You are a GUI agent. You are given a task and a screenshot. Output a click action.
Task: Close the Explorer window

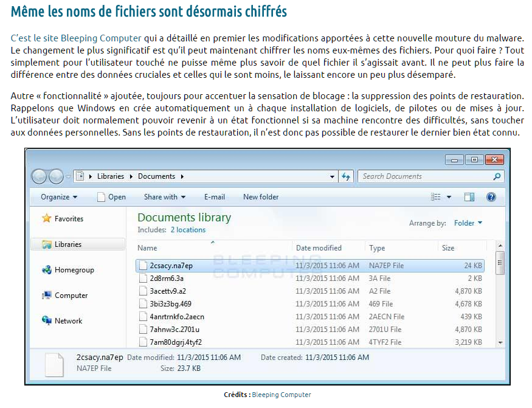[494, 159]
